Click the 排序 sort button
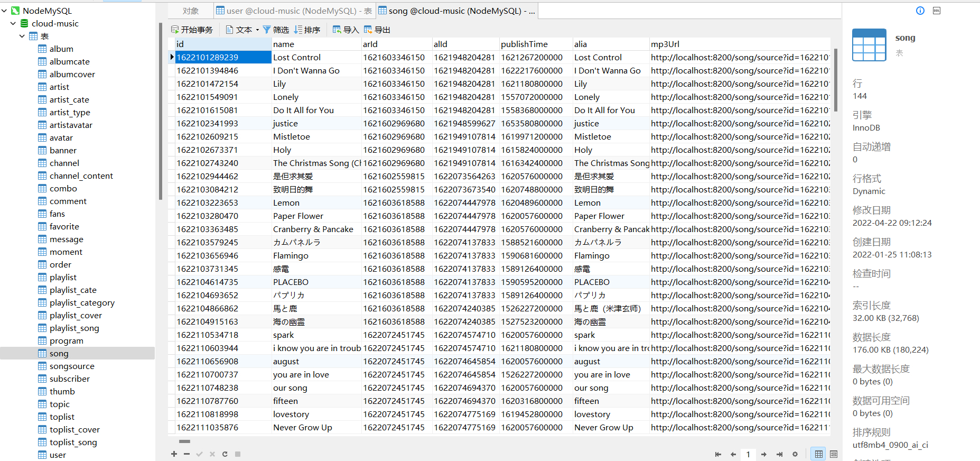980x461 pixels. pos(307,30)
